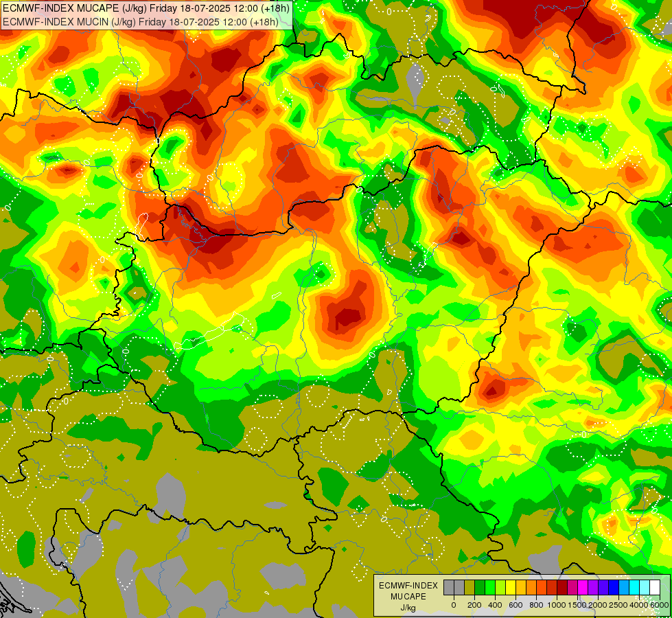Click the legend scale label 800
The image size is (672, 618).
(536, 605)
